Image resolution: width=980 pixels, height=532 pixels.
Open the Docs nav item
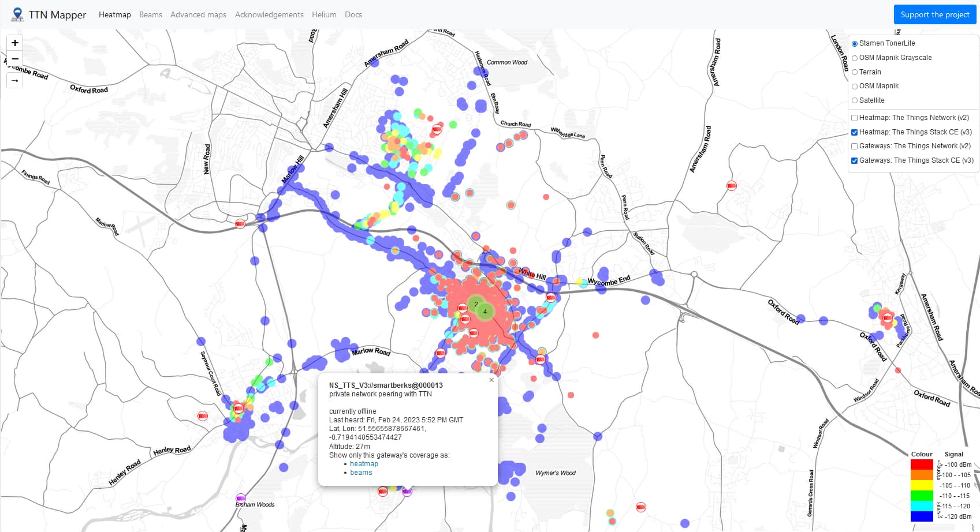pyautogui.click(x=353, y=14)
